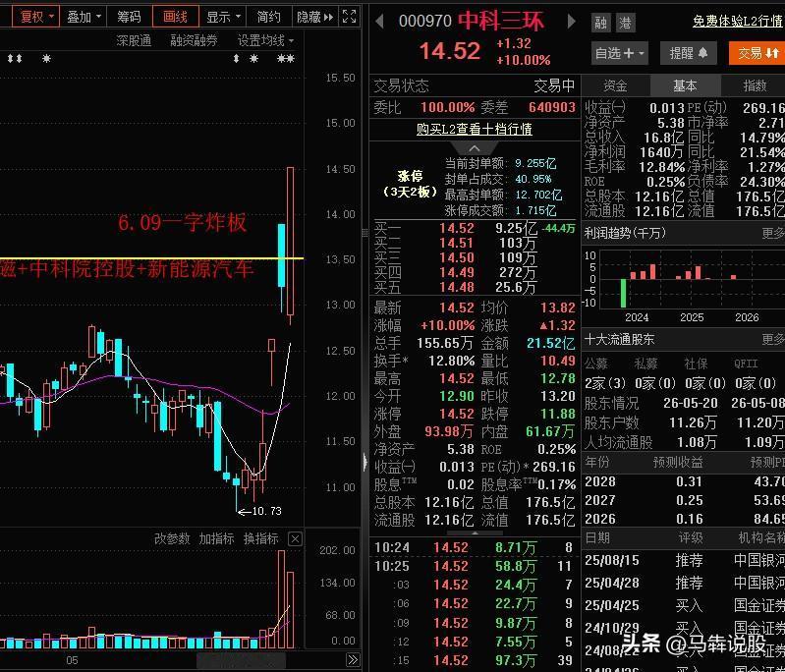Click the 25/08/15 推荐 rating row
785x672 pixels.
coord(684,560)
